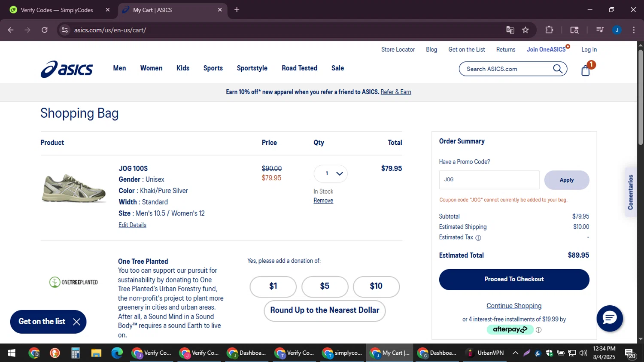Viewport: 644px width, 362px height.
Task: Open the Returns link
Action: pyautogui.click(x=506, y=49)
